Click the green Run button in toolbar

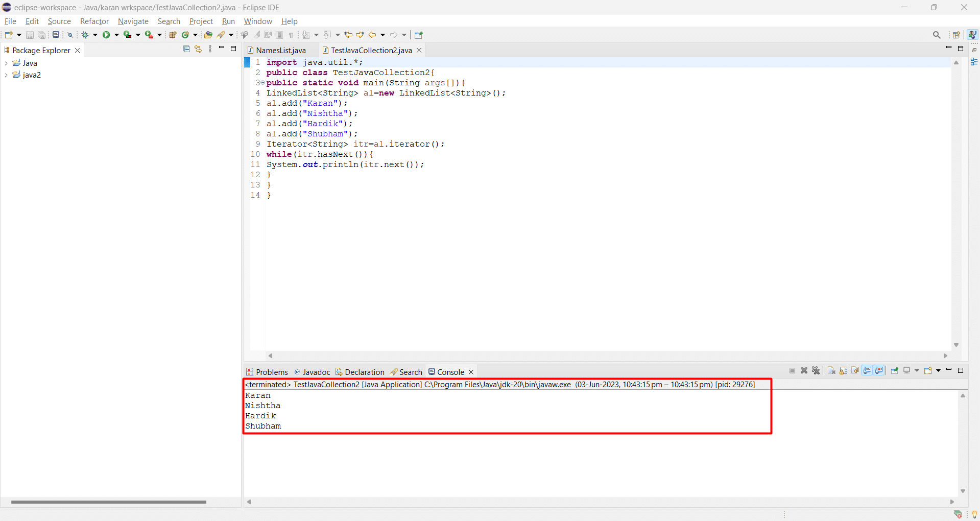pos(106,35)
